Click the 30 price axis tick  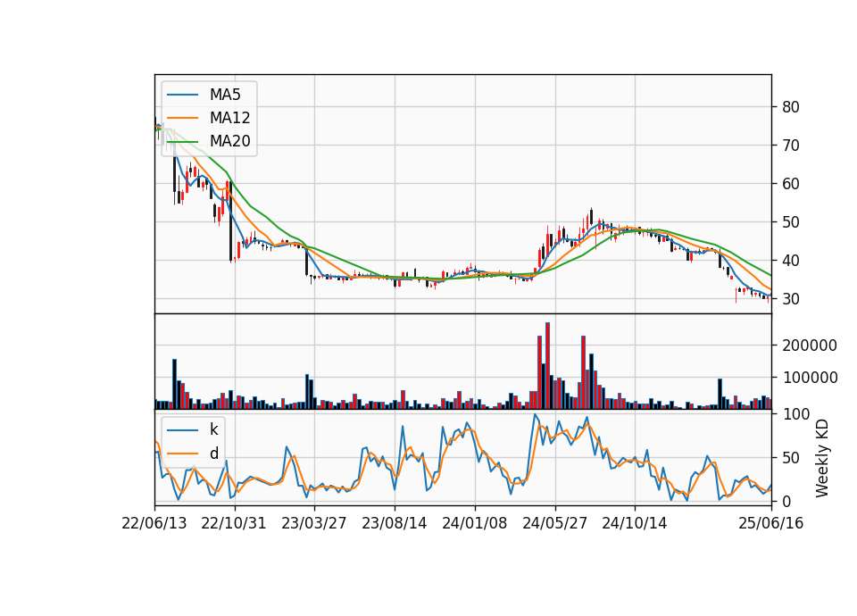(791, 299)
